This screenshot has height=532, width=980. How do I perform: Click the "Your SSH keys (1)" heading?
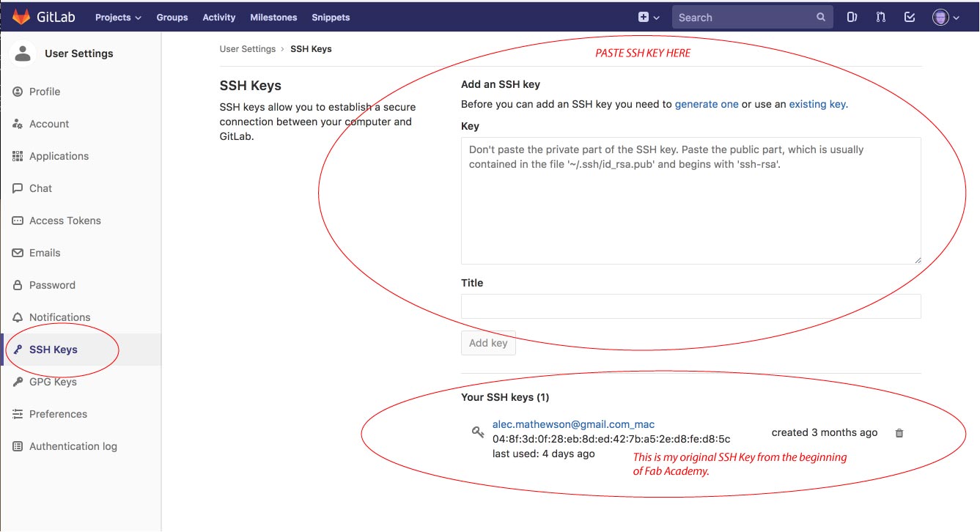point(505,397)
